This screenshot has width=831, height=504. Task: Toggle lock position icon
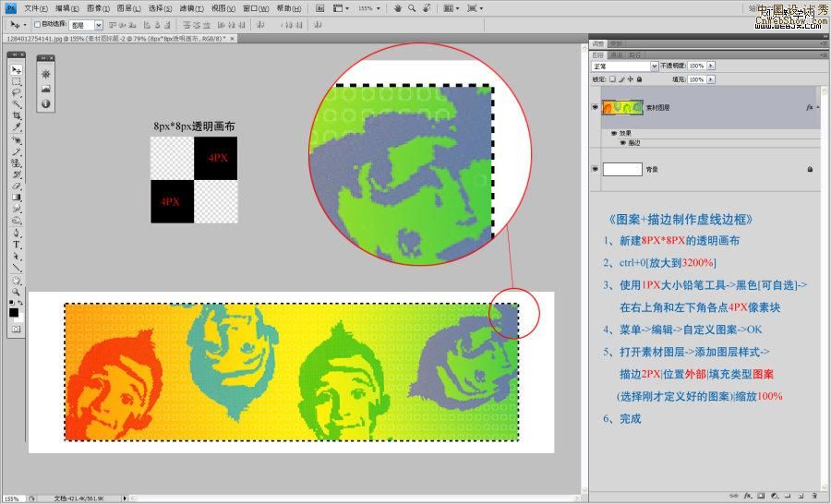tap(630, 79)
